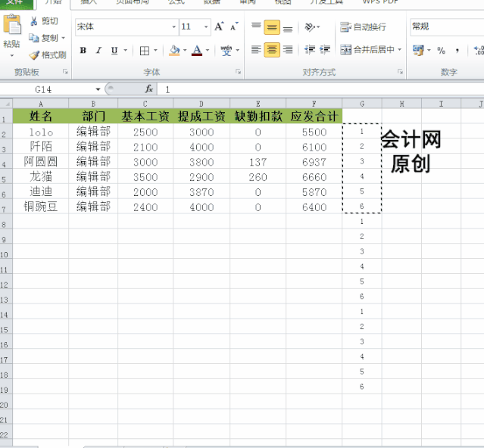Image resolution: width=484 pixels, height=448 pixels.
Task: Apply cell borders icon
Action: (145, 50)
